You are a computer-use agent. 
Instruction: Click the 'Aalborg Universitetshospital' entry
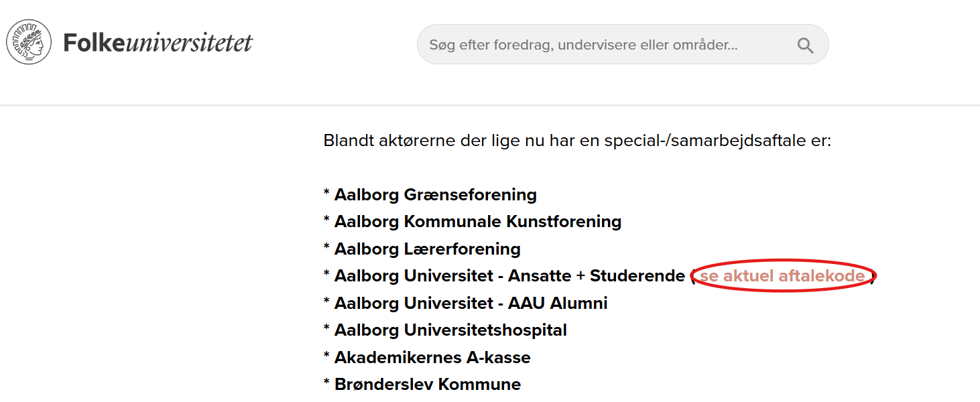click(450, 330)
